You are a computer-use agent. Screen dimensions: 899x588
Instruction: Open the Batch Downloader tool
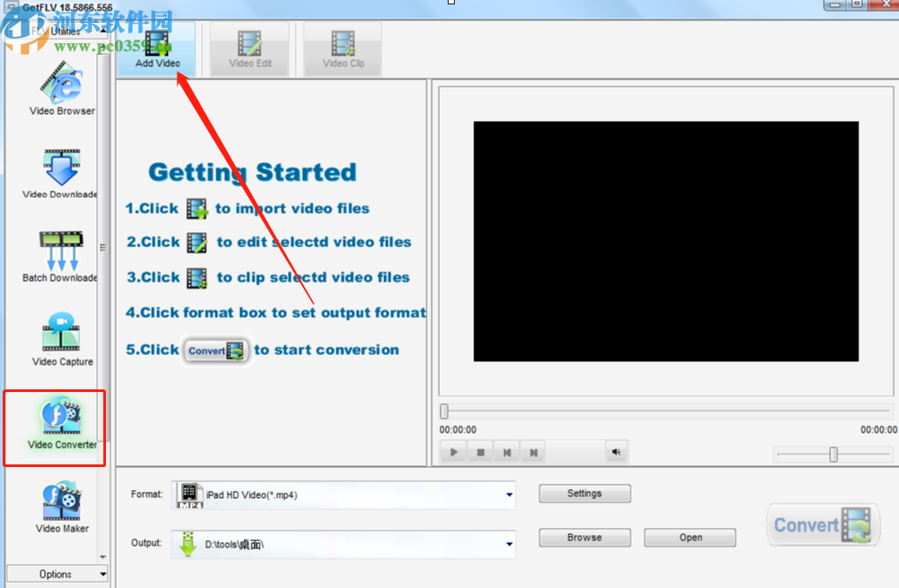[x=60, y=257]
